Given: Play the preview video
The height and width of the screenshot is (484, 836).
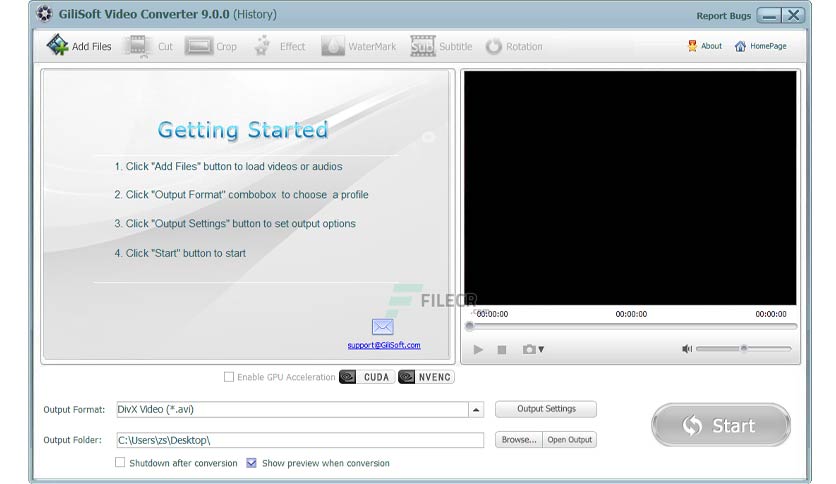Looking at the screenshot, I should tap(478, 349).
